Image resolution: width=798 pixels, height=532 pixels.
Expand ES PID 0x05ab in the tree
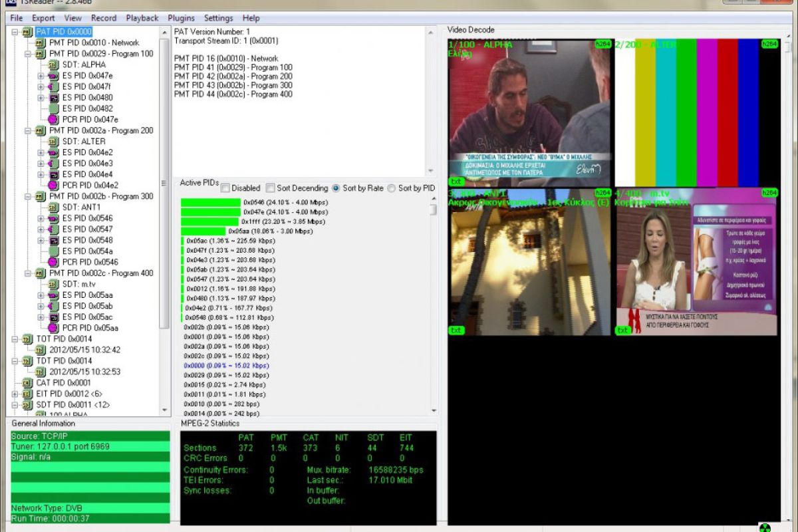(x=41, y=307)
